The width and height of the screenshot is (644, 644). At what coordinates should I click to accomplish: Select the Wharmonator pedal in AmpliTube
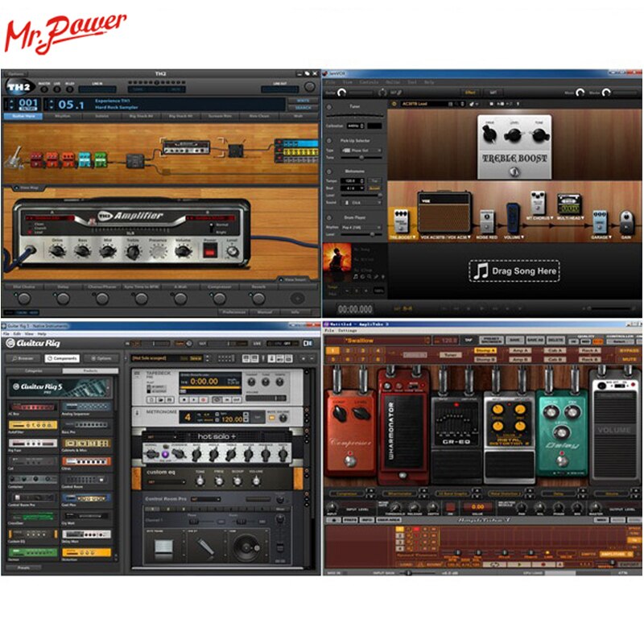tap(402, 431)
